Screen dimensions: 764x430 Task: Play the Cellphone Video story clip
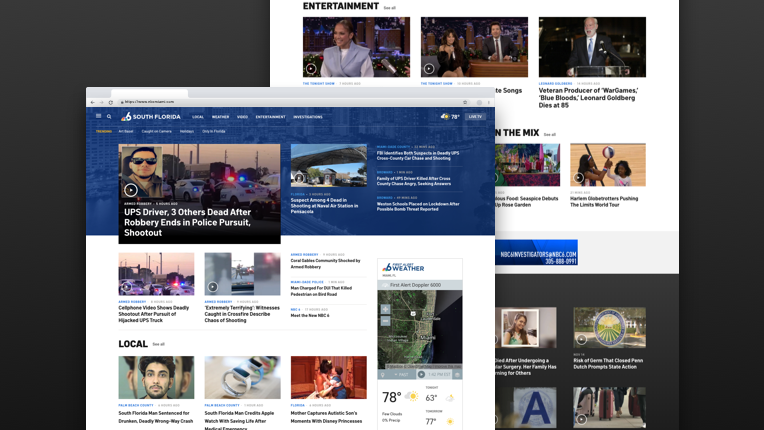click(127, 287)
